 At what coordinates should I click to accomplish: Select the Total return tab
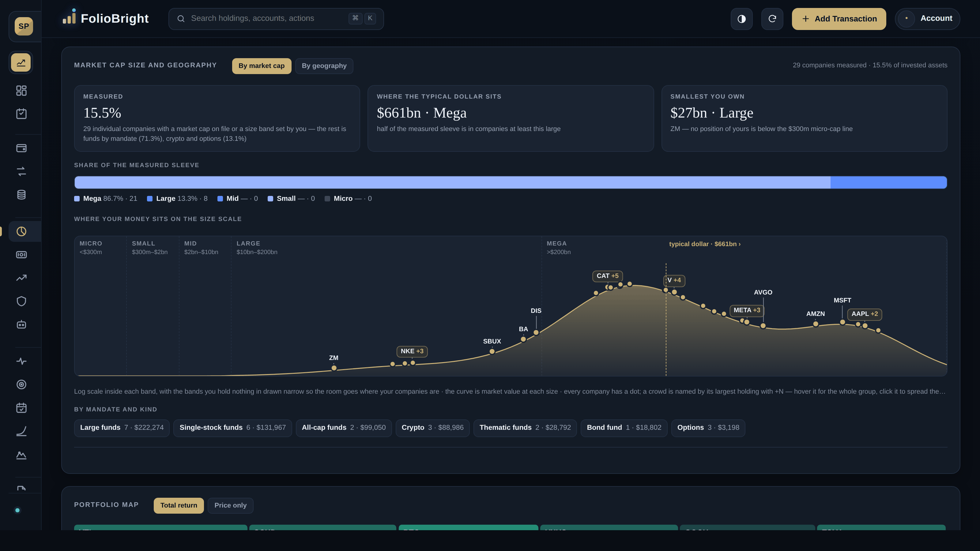179,505
